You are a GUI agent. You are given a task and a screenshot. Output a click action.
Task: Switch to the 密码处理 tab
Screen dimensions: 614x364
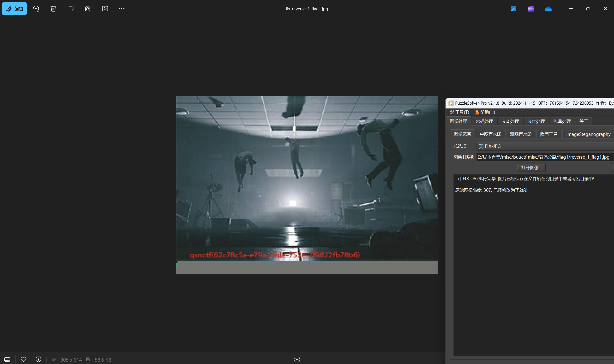[x=484, y=121]
